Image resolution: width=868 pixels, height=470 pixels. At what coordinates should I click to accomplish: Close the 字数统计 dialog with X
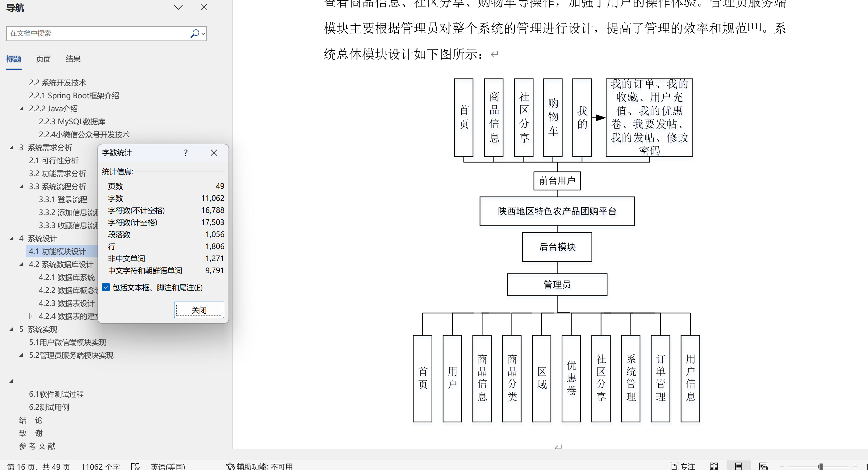[214, 153]
